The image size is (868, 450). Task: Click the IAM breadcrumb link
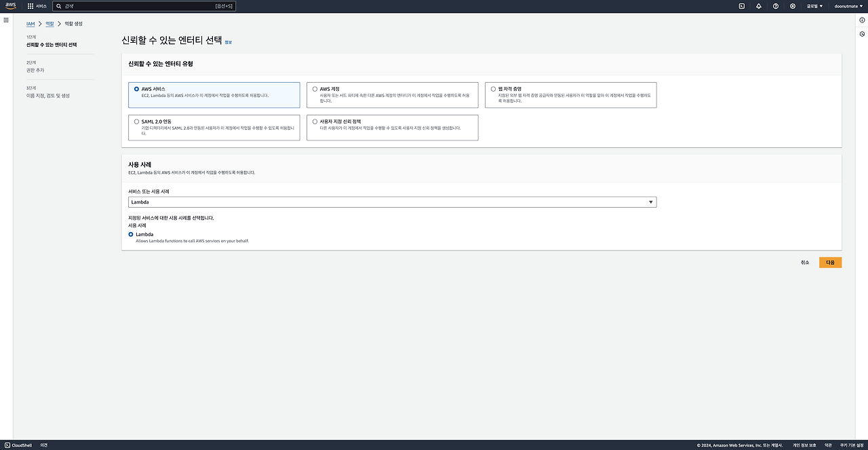31,24
